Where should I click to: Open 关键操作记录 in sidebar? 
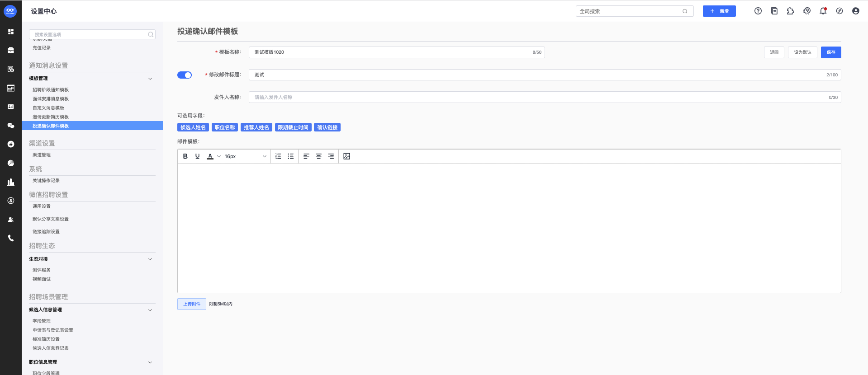(x=46, y=181)
